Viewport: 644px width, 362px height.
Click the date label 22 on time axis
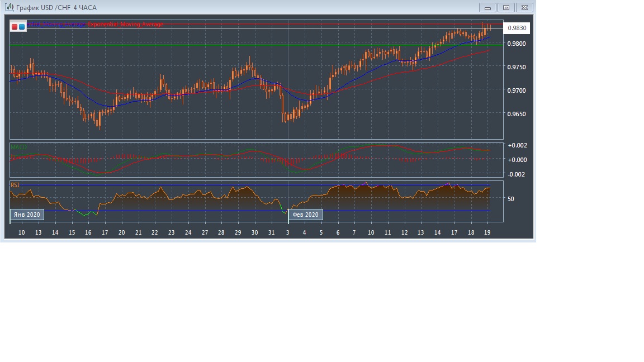coord(154,233)
